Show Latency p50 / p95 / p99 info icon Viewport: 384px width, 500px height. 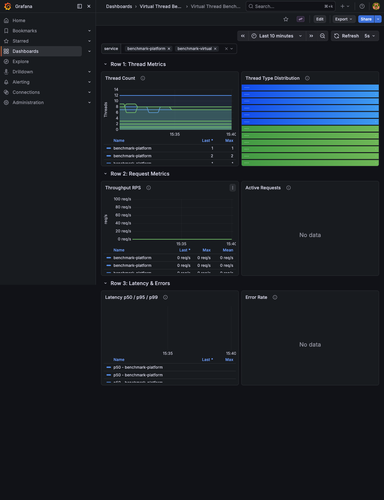pos(165,297)
